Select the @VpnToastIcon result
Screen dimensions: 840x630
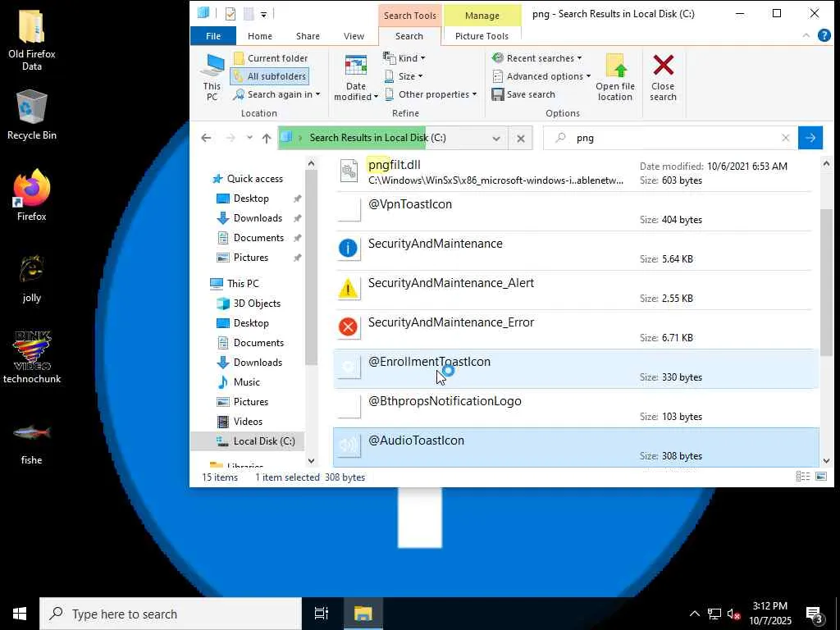point(577,211)
